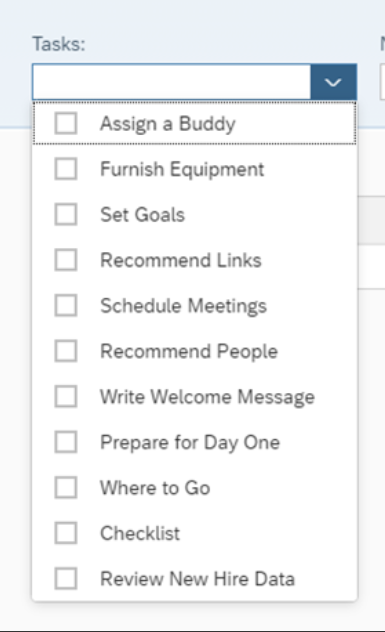Toggle the Write Welcome Message checkbox

(66, 397)
